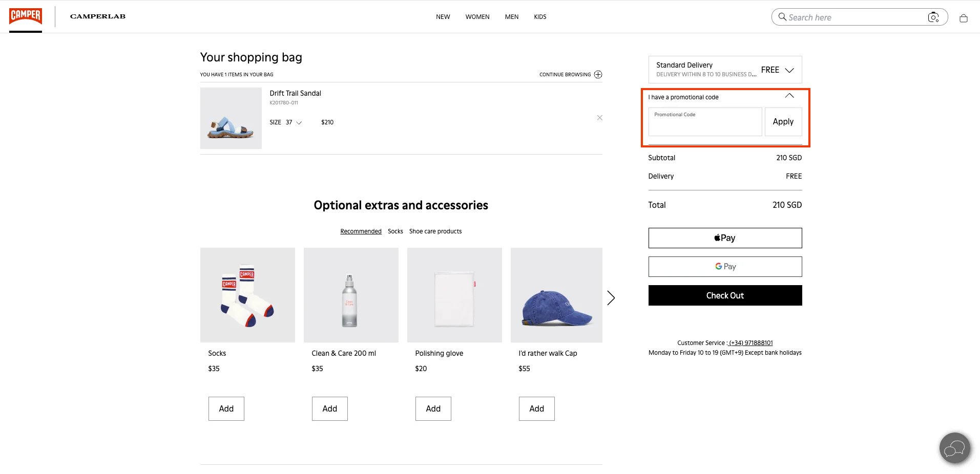
Task: Click the CONTINUE BROWSING text
Action: pyautogui.click(x=565, y=75)
